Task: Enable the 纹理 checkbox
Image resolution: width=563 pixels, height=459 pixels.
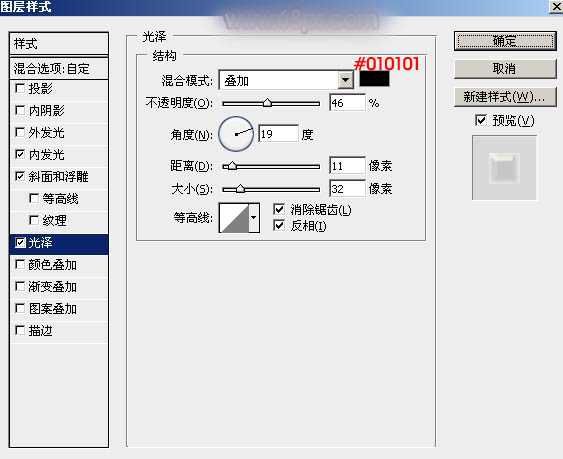Action: [34, 220]
